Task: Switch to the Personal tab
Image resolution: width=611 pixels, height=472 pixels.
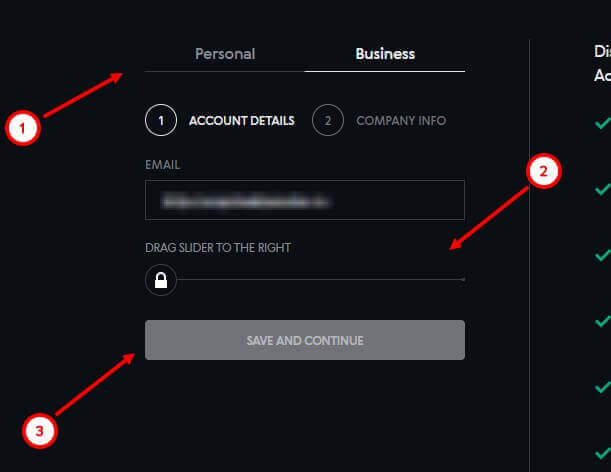Action: [225, 54]
